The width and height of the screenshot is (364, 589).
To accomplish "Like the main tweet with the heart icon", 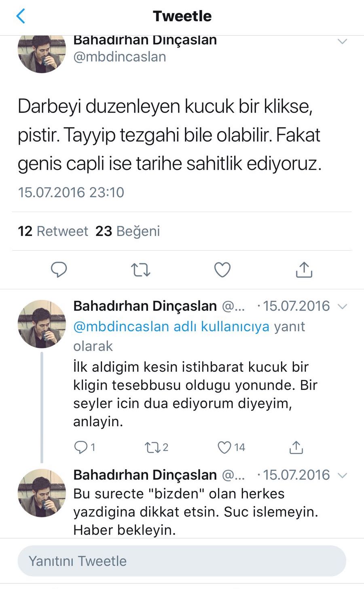I will click(x=222, y=270).
